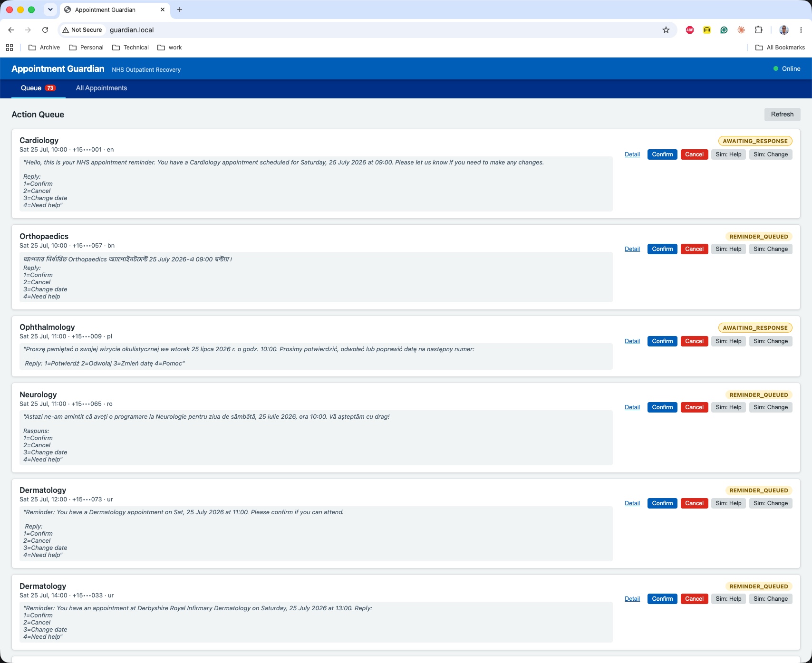Click Sim: Help for Ophthalmology

pyautogui.click(x=728, y=341)
